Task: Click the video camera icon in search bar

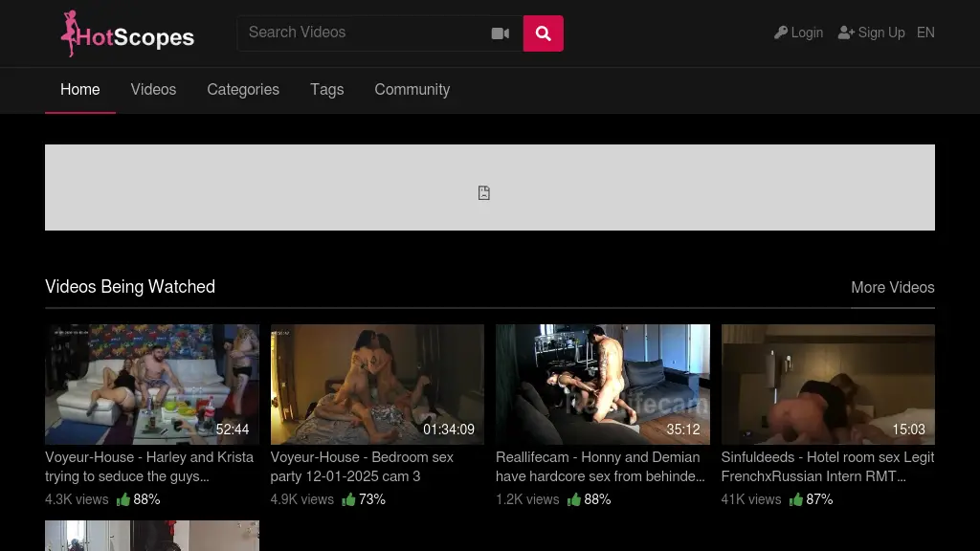Action: [x=501, y=33]
